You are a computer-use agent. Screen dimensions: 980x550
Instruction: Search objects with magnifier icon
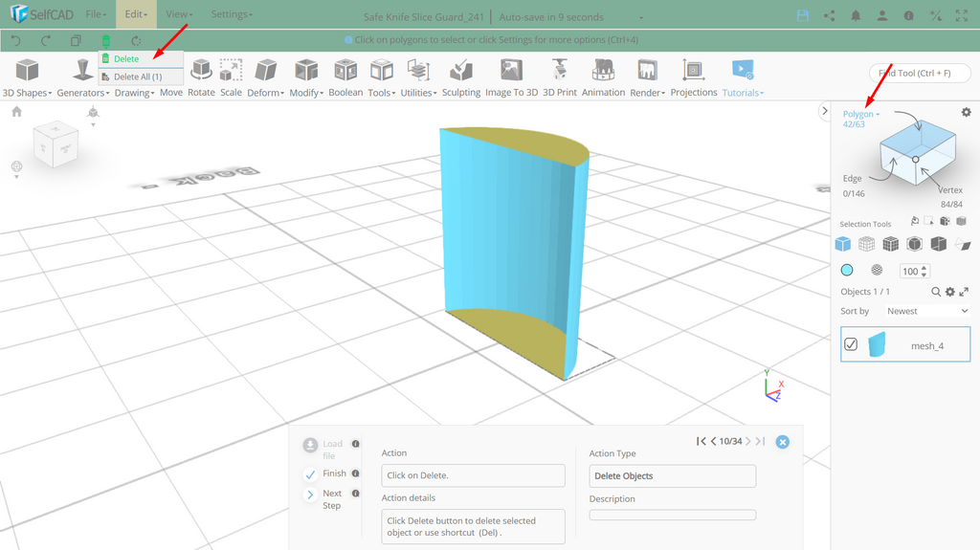pos(936,292)
